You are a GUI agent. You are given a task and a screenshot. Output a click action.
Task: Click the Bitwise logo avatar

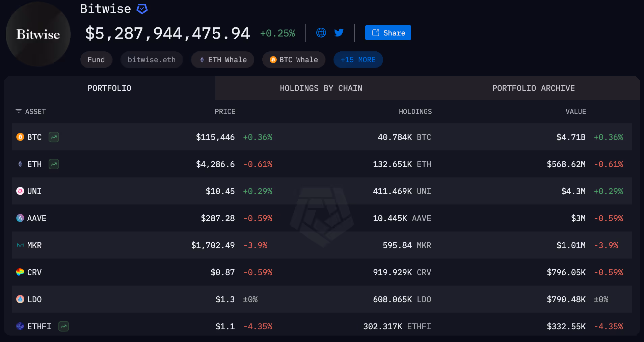pyautogui.click(x=38, y=34)
